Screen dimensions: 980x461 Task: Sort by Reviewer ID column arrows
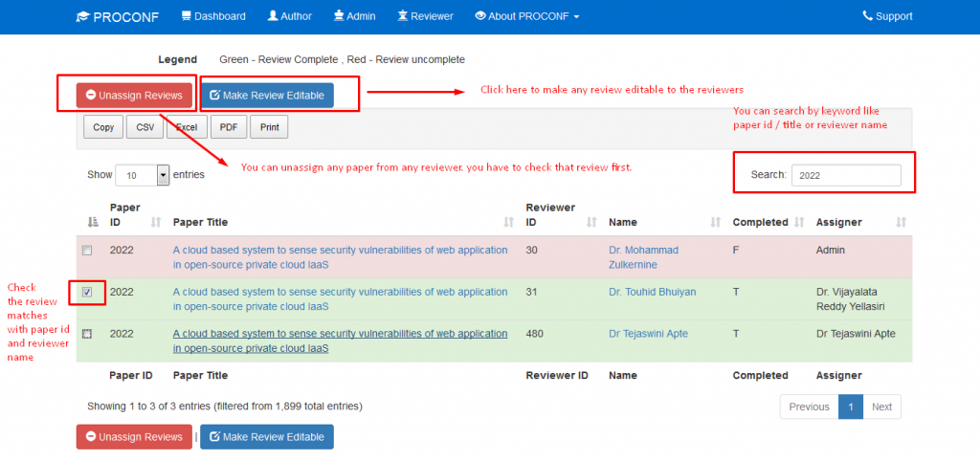coord(591,222)
